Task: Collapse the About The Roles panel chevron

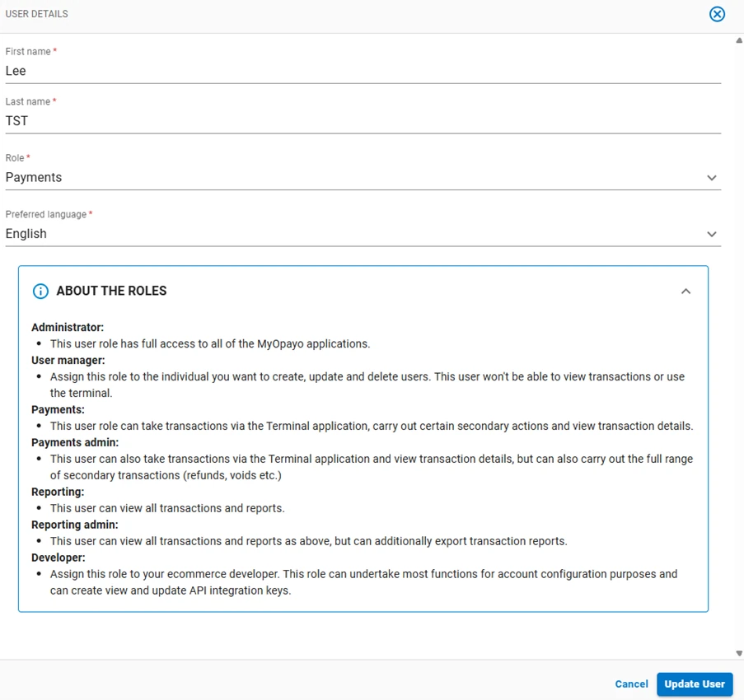Action: [686, 292]
